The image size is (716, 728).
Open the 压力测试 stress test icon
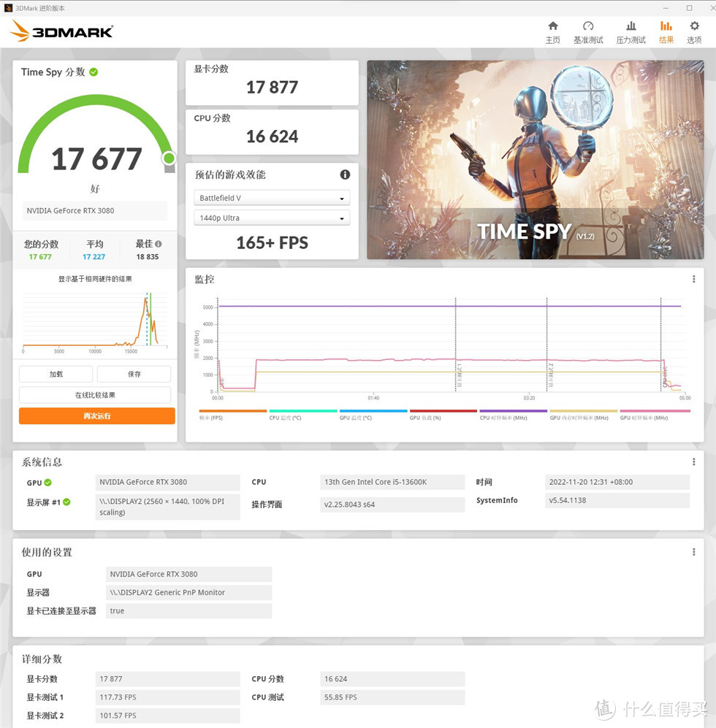(630, 31)
